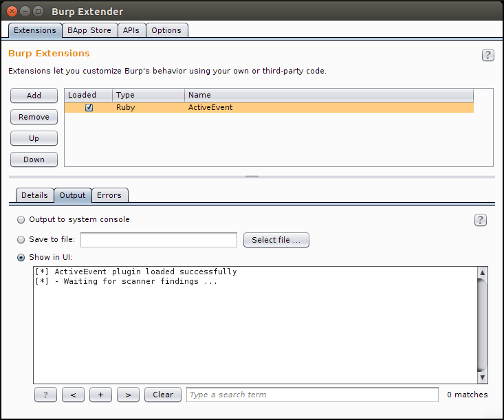The height and width of the screenshot is (420, 504).
Task: Go to next search match
Action: [129, 395]
